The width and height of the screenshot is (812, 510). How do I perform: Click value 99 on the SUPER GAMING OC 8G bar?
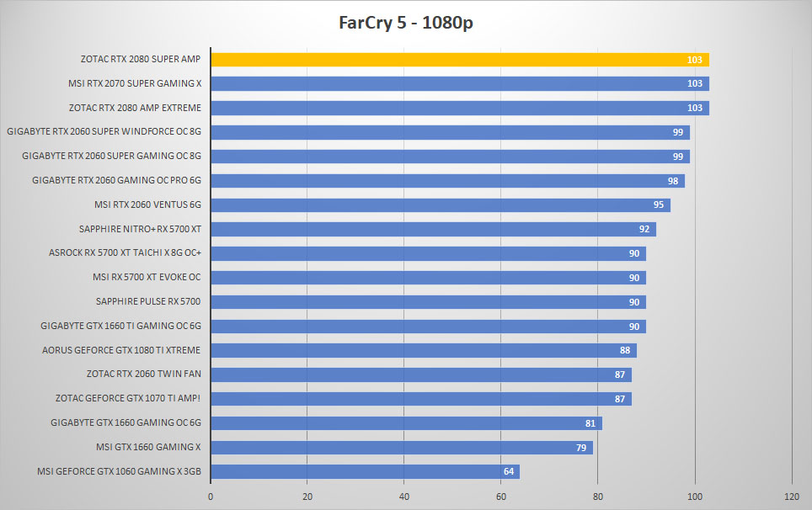pyautogui.click(x=678, y=157)
